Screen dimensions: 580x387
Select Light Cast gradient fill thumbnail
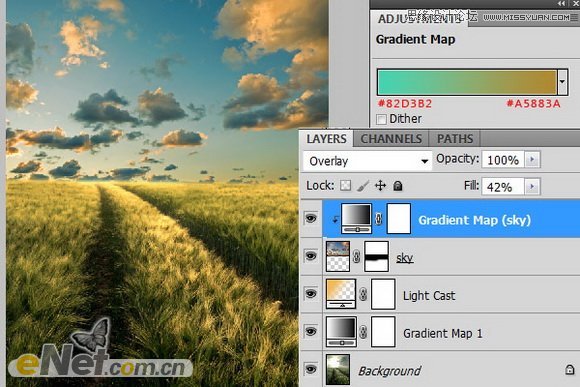341,294
